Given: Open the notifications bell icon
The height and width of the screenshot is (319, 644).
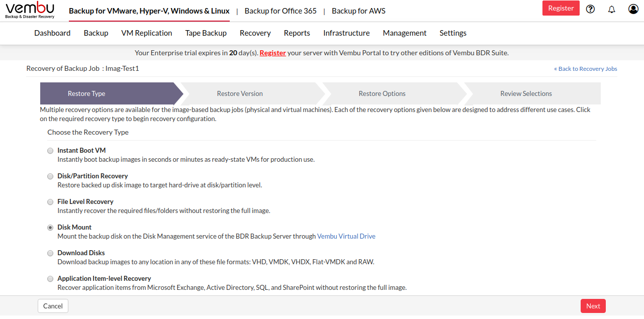Looking at the screenshot, I should pos(612,9).
